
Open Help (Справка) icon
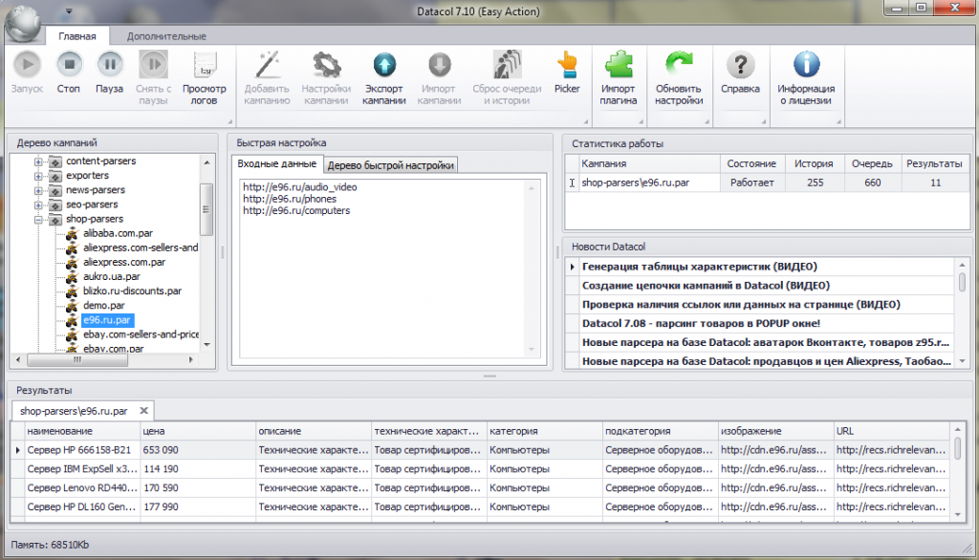tap(740, 66)
